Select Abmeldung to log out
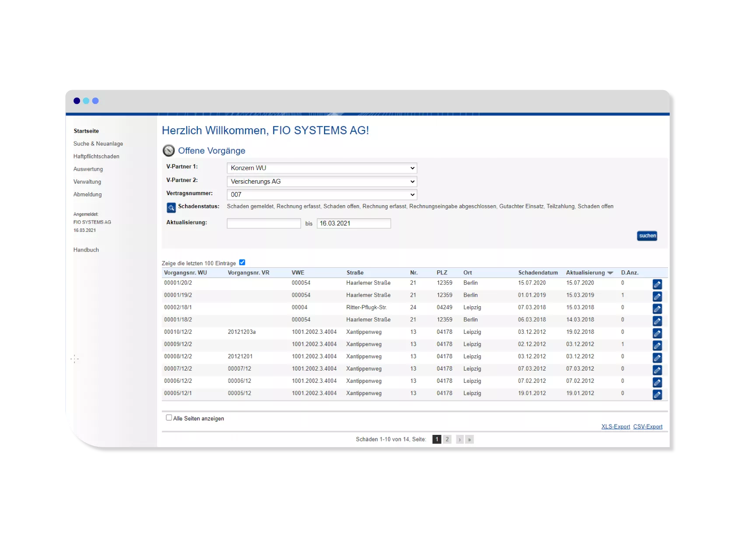Image resolution: width=735 pixels, height=560 pixels. [87, 194]
